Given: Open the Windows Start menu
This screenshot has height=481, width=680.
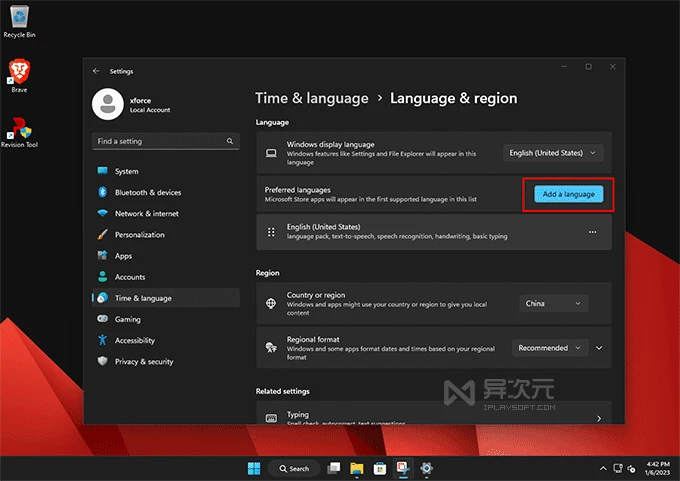Looking at the screenshot, I should (253, 468).
